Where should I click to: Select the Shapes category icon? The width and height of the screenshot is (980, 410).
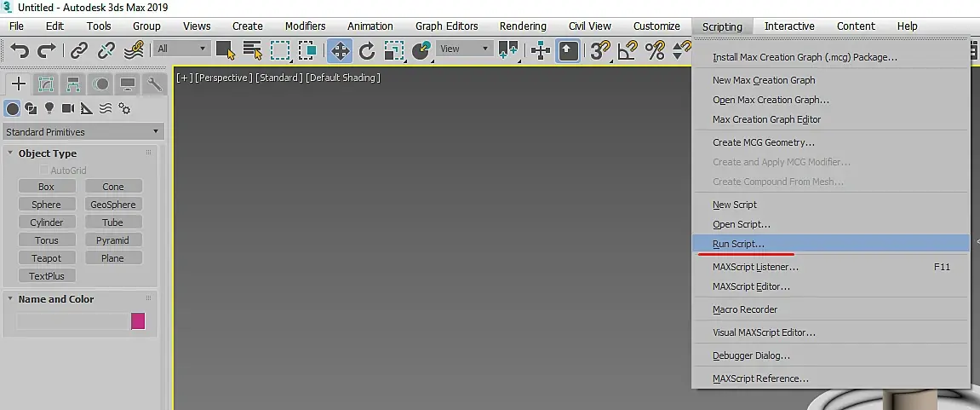31,109
